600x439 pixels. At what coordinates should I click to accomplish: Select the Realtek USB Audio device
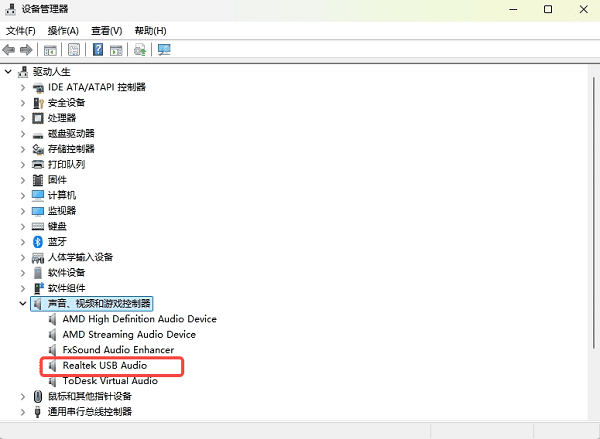[x=105, y=366]
